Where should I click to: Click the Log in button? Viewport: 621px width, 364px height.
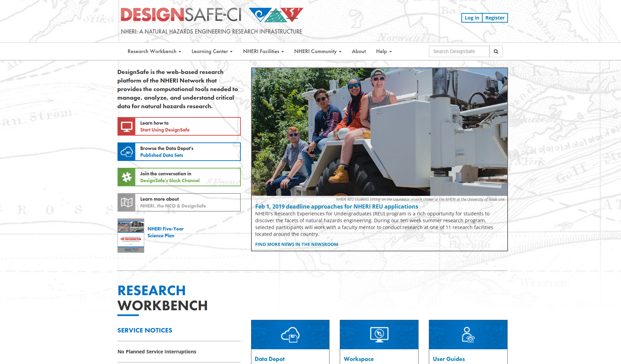tap(472, 18)
